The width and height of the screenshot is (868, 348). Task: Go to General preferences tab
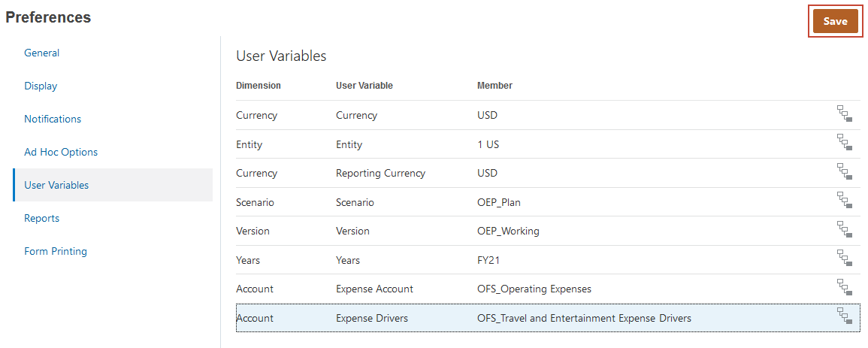click(x=42, y=53)
